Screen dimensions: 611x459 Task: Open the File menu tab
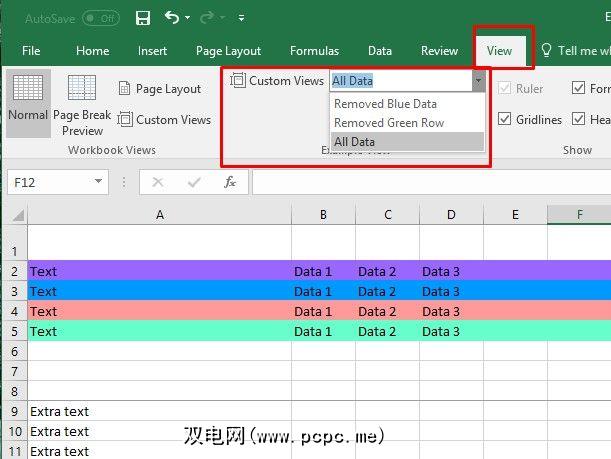coord(31,51)
